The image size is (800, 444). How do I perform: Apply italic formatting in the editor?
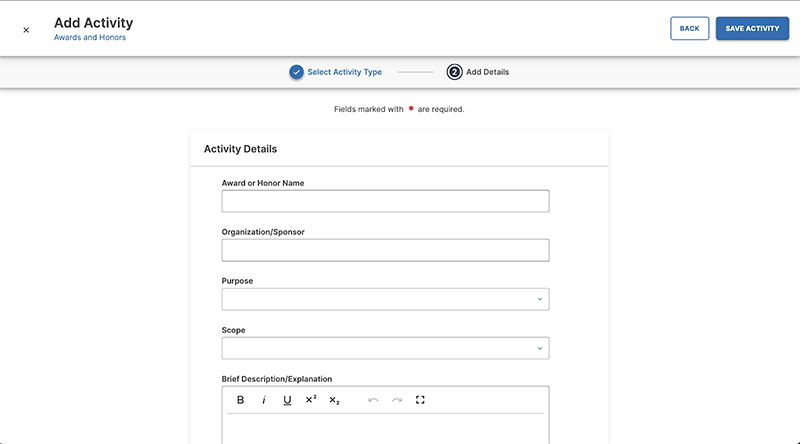264,400
